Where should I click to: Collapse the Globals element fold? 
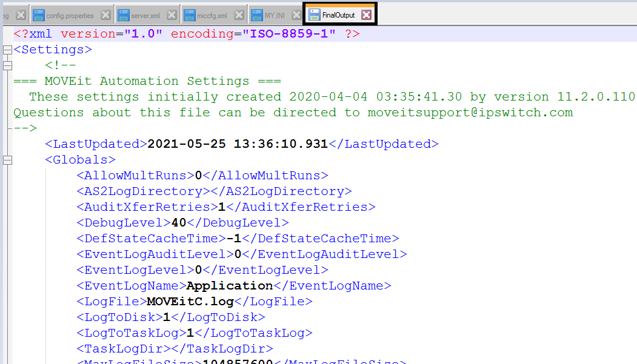click(x=7, y=160)
